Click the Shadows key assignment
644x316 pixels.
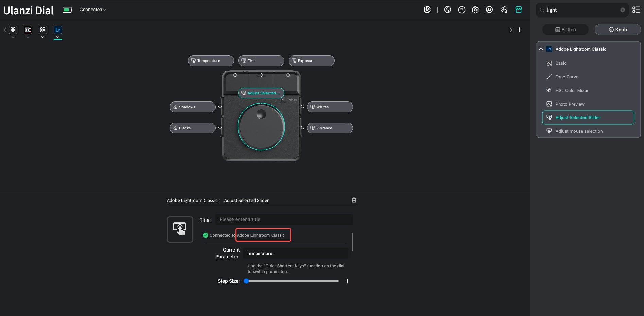(x=193, y=107)
